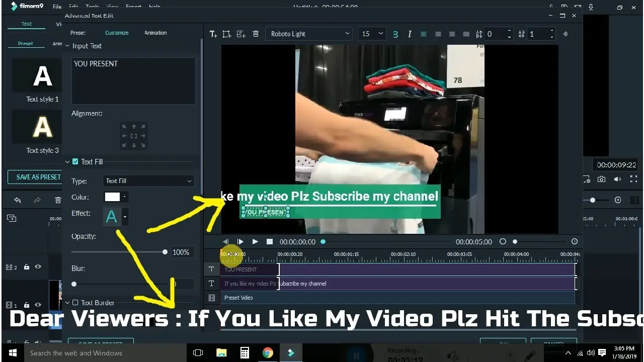This screenshot has width=644, height=362.
Task: Click the add shape icon in toolbar
Action: pos(227,34)
